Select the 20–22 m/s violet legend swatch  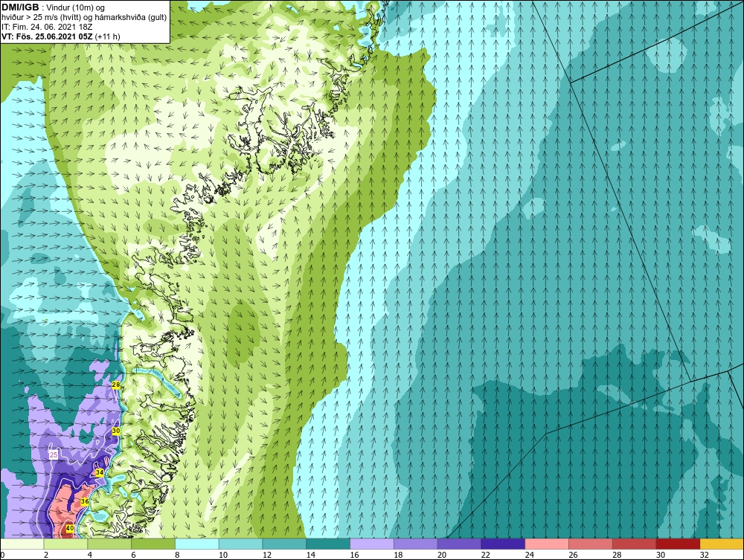pyautogui.click(x=459, y=544)
